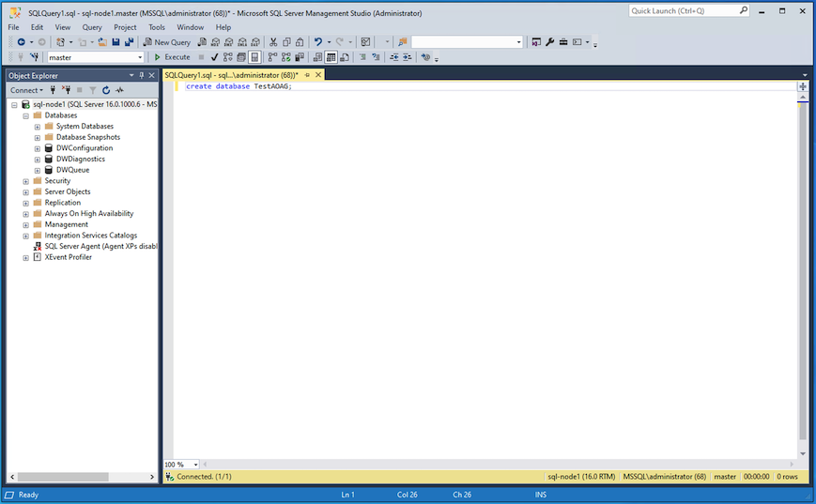The height and width of the screenshot is (504, 816).
Task: Click Increase Indent icon
Action: click(x=407, y=57)
